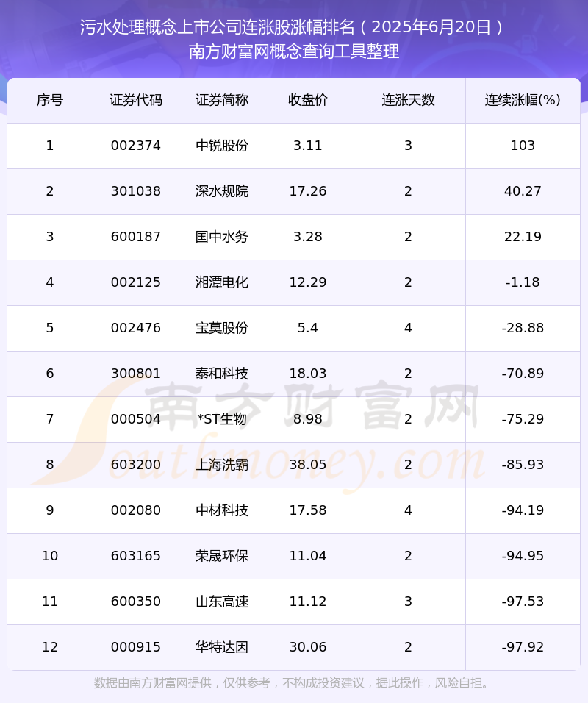Image resolution: width=588 pixels, height=703 pixels.
Task: Click closing price 30.06
Action: 308,647
